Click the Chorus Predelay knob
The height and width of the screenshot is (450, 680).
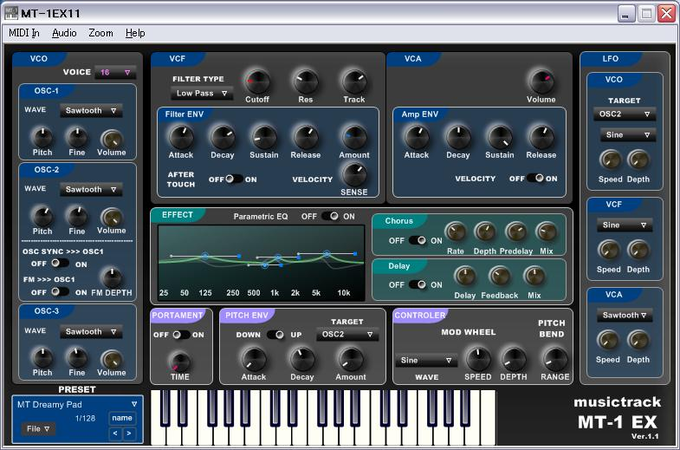point(516,232)
